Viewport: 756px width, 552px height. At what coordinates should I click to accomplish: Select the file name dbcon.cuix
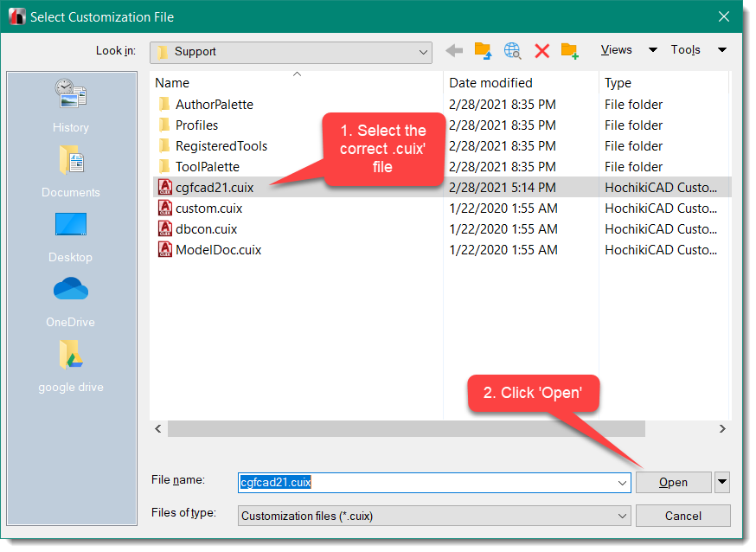[207, 229]
